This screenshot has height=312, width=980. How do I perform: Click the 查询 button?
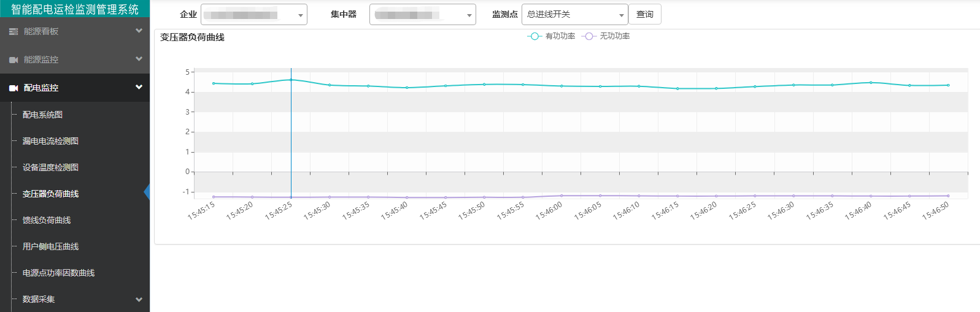[x=644, y=15]
